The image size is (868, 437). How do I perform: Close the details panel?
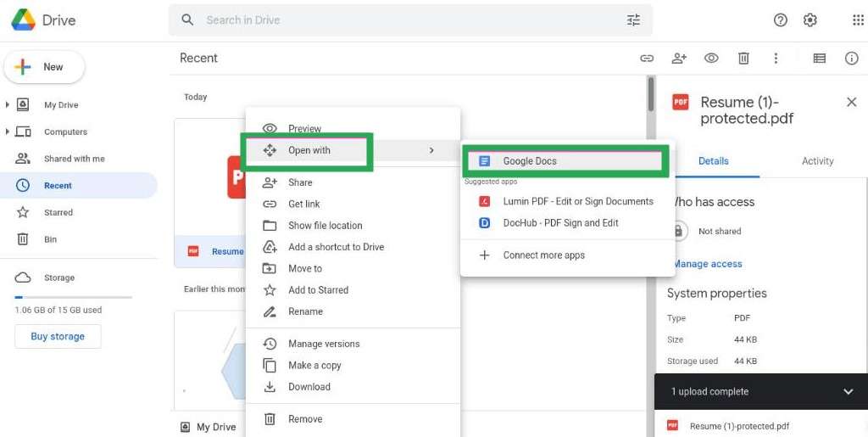851,102
